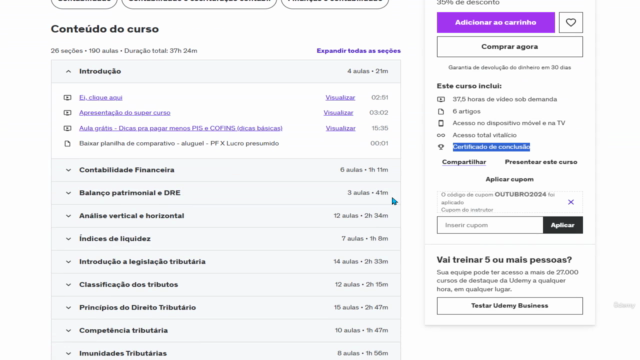
Task: Expand Introdução a legislação tributária section
Action: point(226,261)
